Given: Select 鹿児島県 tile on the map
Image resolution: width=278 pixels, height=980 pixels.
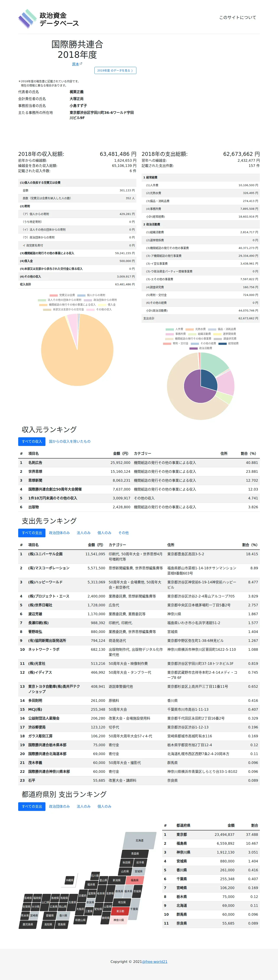Looking at the screenshot, I should point(28,924).
